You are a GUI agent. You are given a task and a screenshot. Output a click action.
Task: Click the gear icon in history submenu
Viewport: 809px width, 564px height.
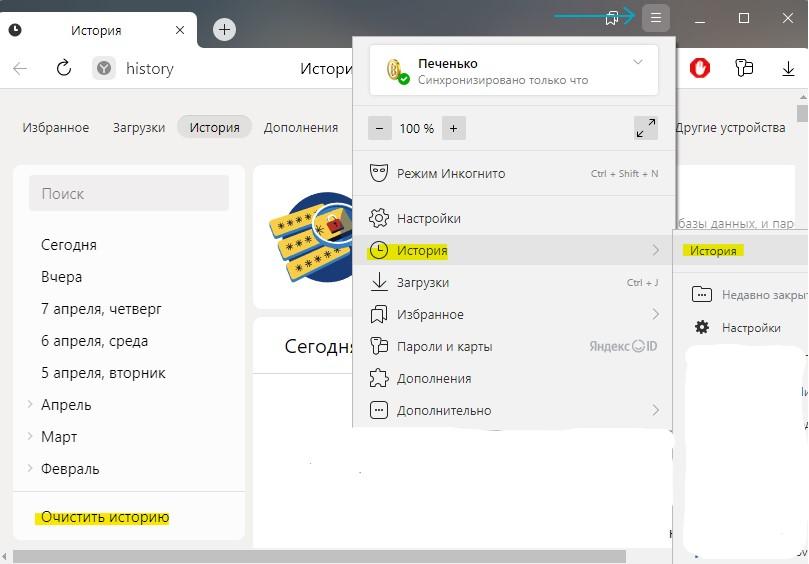702,327
